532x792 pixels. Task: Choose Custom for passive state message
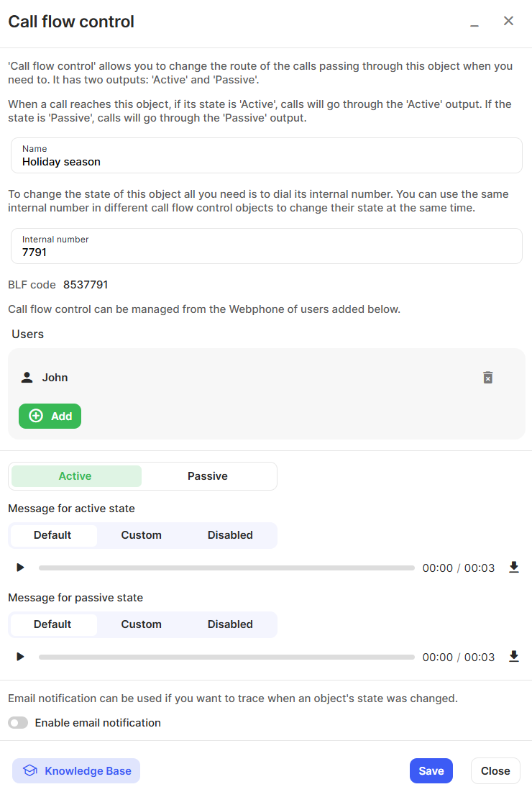click(x=141, y=624)
